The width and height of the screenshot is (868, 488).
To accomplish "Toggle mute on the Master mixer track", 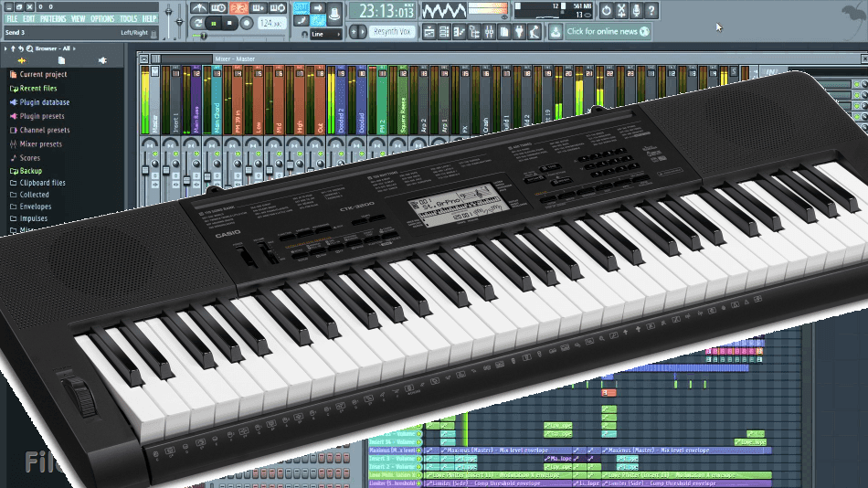I will pos(155,154).
